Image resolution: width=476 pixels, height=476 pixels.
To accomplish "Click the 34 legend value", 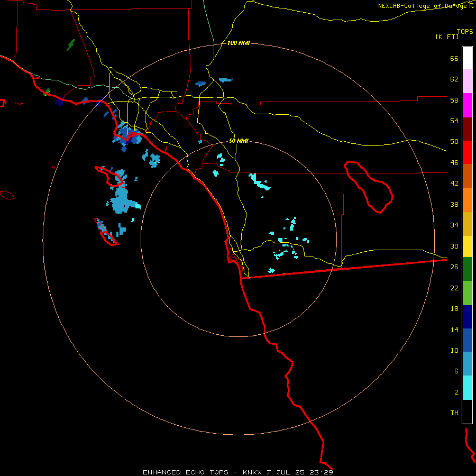I will tap(454, 225).
